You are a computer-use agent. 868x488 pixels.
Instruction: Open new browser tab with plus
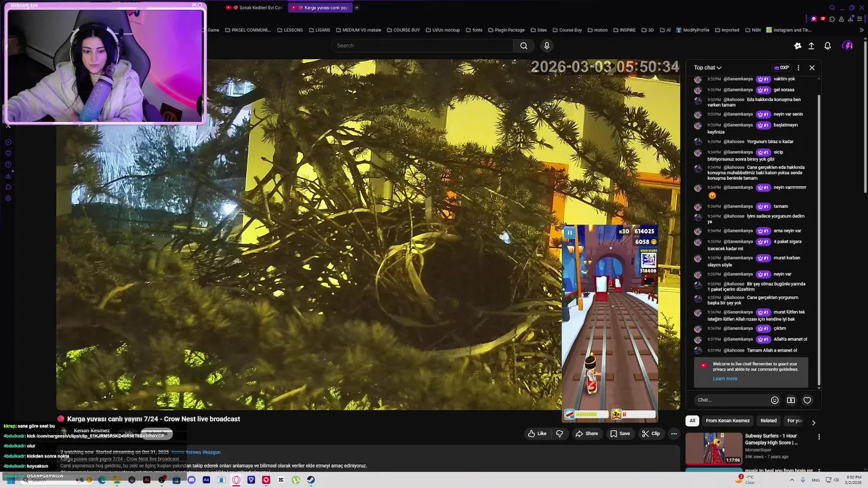pos(357,7)
